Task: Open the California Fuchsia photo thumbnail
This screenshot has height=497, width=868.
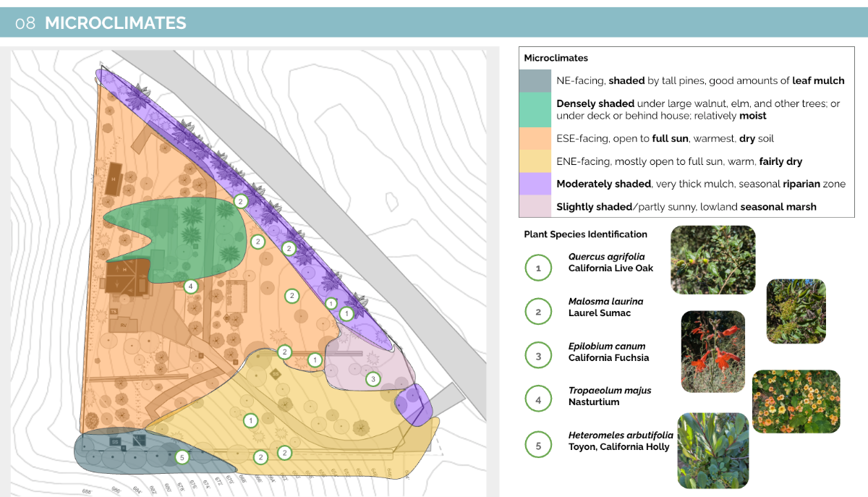Action: click(712, 352)
